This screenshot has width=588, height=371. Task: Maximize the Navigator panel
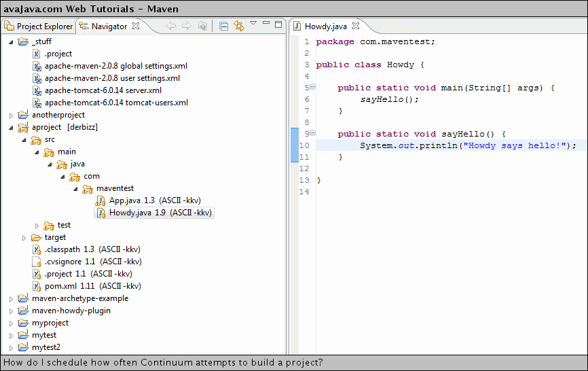(278, 24)
